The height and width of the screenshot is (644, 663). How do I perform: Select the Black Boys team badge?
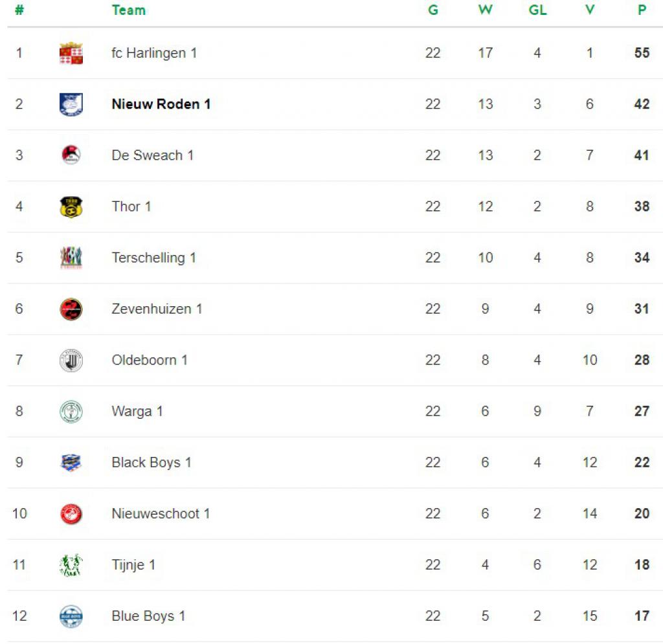[x=71, y=462]
